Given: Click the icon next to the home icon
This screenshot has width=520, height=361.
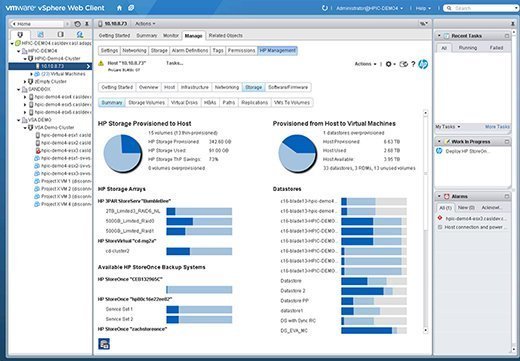Looking at the screenshot, I should pyautogui.click(x=131, y=8).
